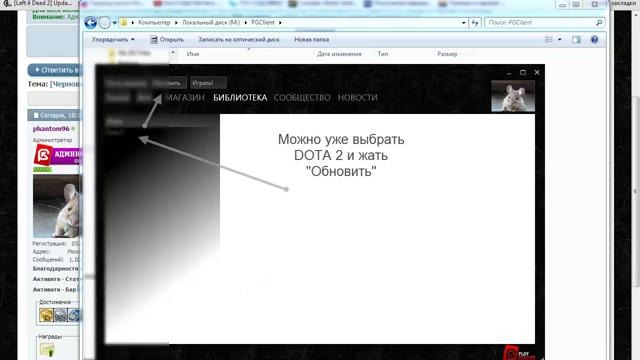Viewport: 640px width, 360px height.
Task: Click the Ответить button on the forum page
Action: click(x=54, y=70)
